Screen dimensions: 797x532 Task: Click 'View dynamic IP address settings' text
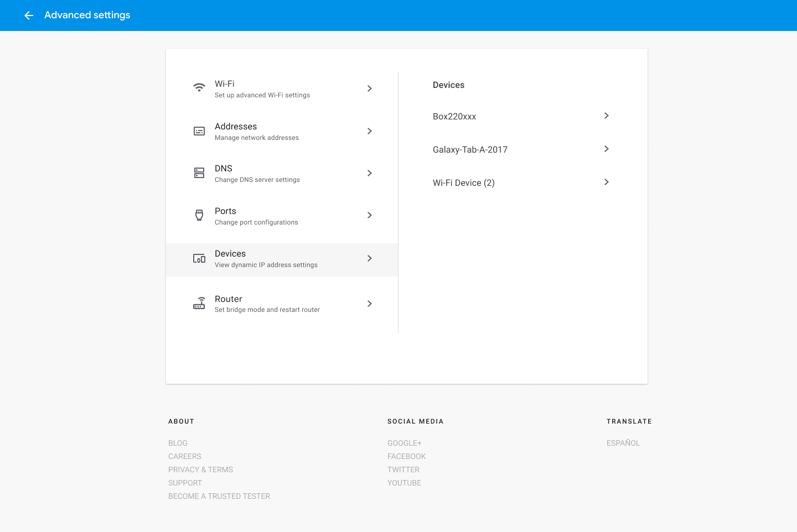[x=266, y=265]
